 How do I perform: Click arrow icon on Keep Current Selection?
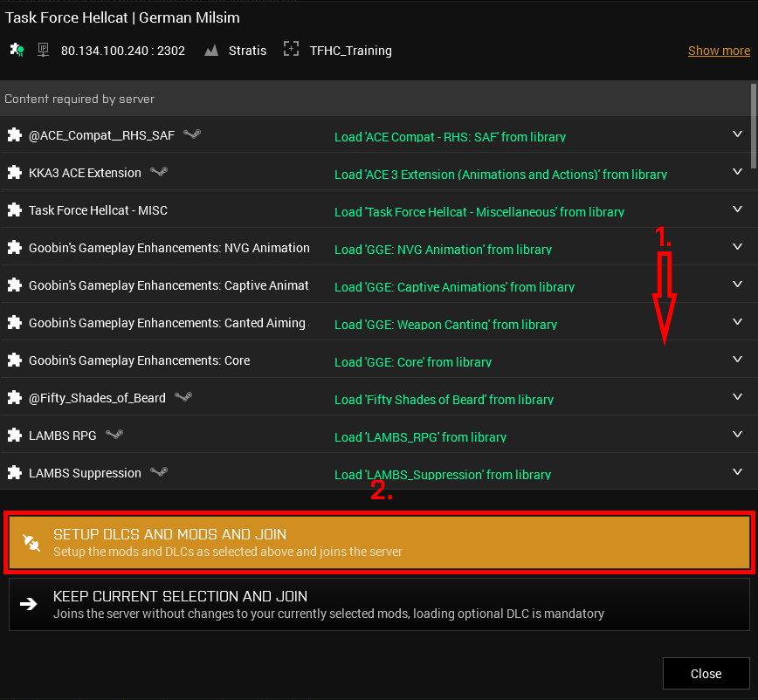click(29, 604)
